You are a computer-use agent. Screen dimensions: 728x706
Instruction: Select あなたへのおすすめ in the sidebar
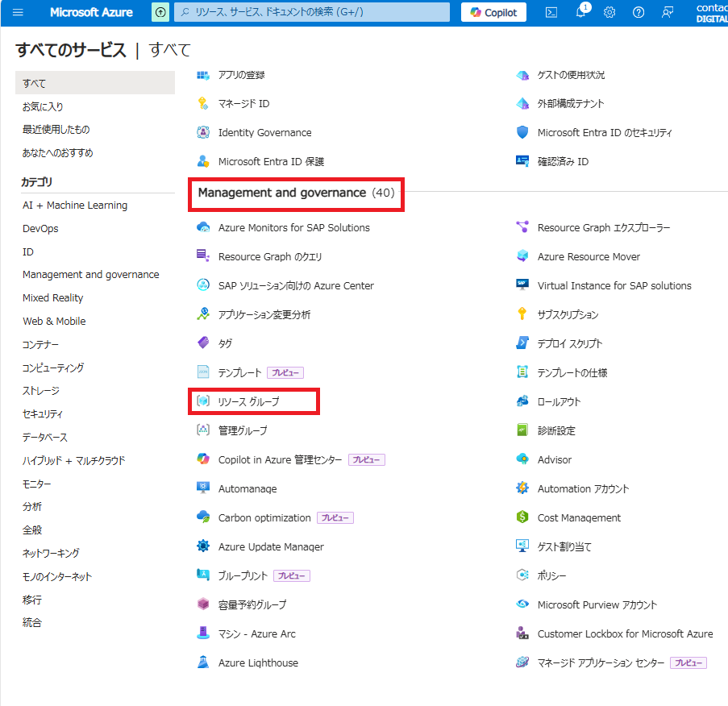(x=57, y=152)
